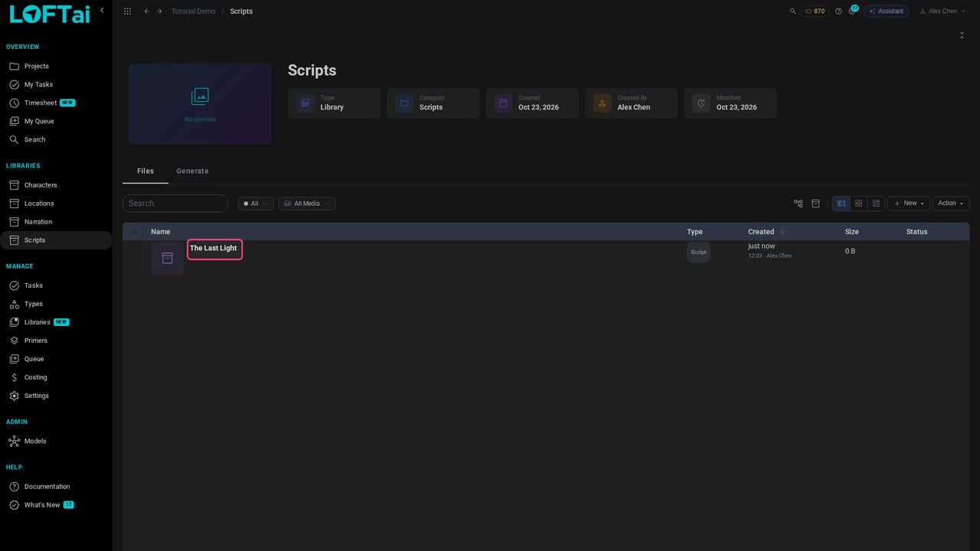Open the apps grid menu icon
The width and height of the screenshot is (980, 551).
click(x=127, y=11)
